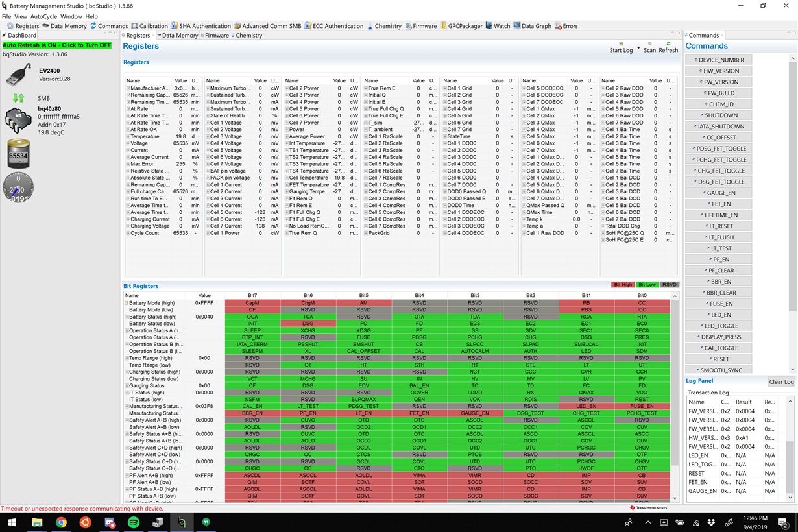This screenshot has width=798, height=532.
Task: Click the Clear Log button
Action: [781, 382]
